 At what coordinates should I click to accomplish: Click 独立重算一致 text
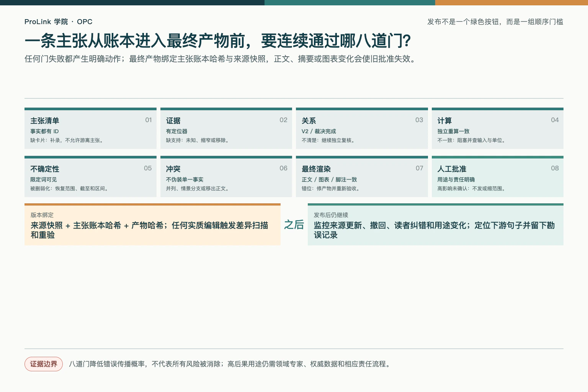[x=453, y=131]
